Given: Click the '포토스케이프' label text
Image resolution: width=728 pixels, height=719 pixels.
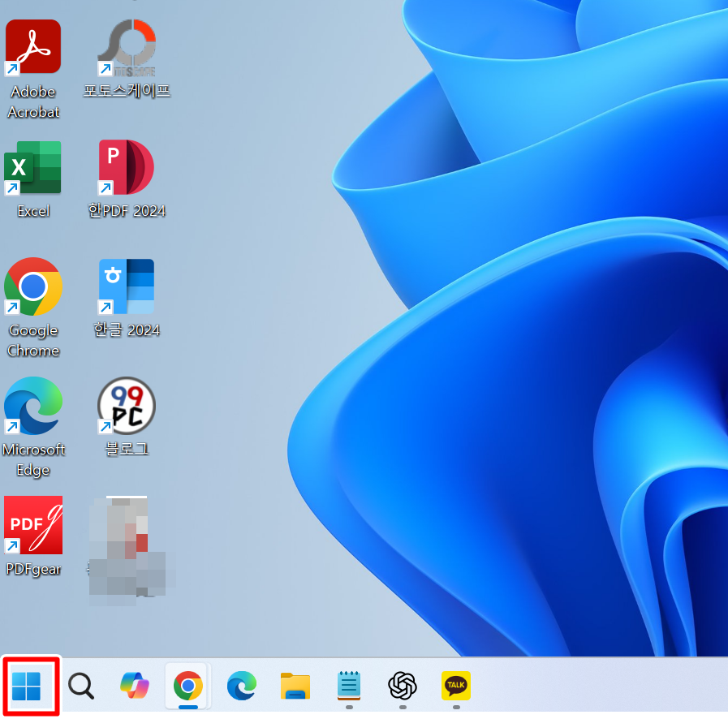Looking at the screenshot, I should pyautogui.click(x=127, y=91).
